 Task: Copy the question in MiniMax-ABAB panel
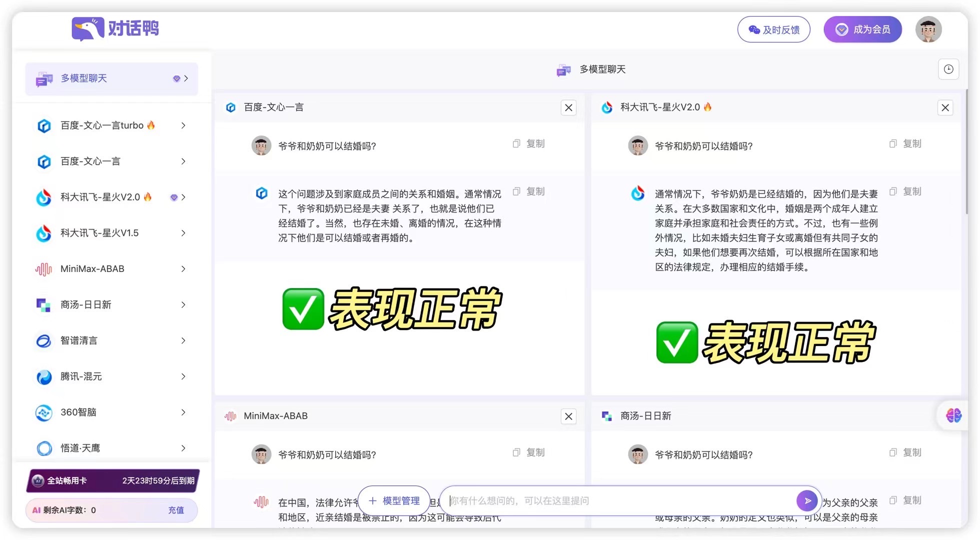529,452
